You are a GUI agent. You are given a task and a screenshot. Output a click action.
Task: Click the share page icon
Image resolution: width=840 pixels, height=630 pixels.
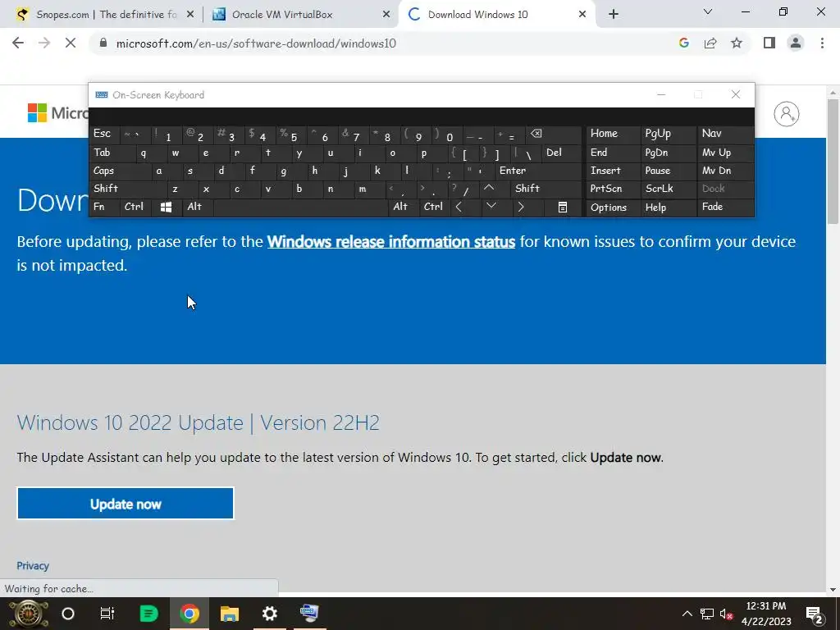(x=710, y=43)
